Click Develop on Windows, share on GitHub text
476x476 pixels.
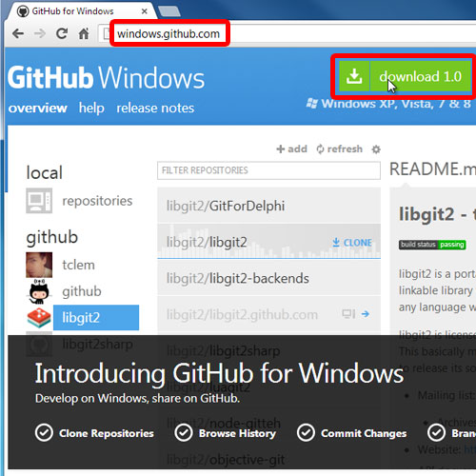coord(137,398)
